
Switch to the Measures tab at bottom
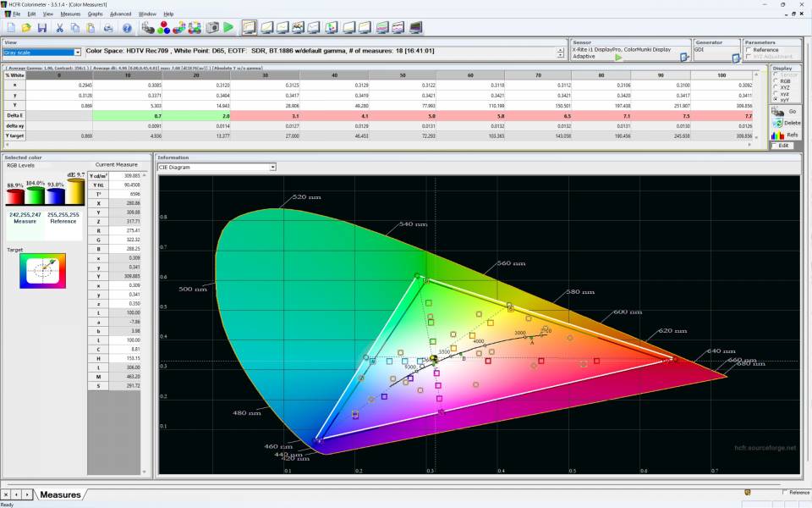pyautogui.click(x=61, y=494)
